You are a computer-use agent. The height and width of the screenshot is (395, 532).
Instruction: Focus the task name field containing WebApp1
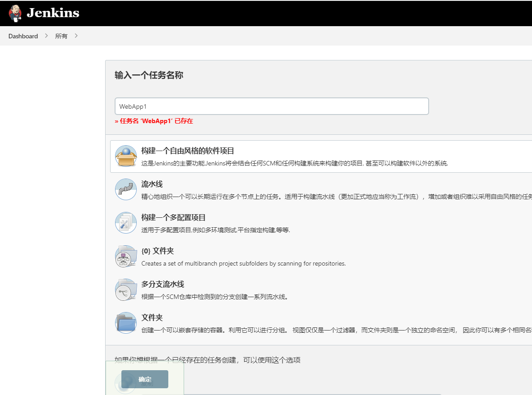pyautogui.click(x=272, y=106)
